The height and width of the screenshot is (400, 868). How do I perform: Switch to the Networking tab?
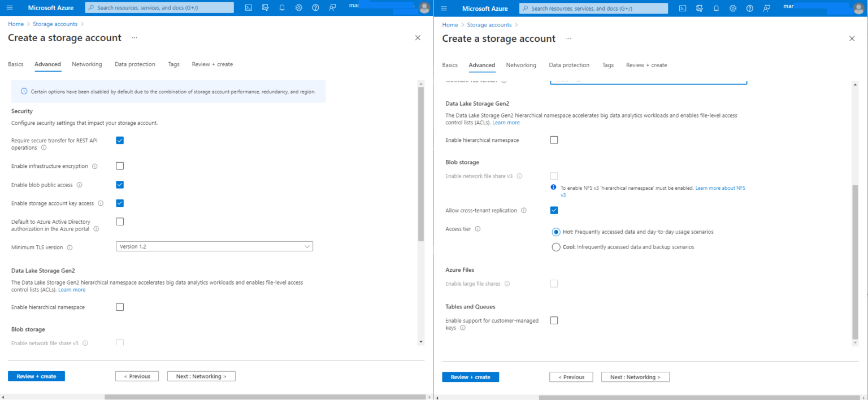[x=86, y=64]
